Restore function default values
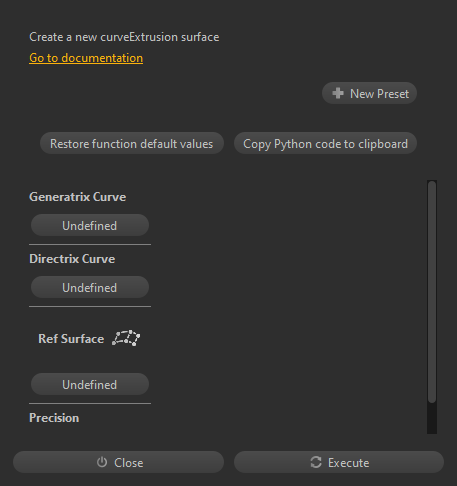The height and width of the screenshot is (486, 457). 132,144
